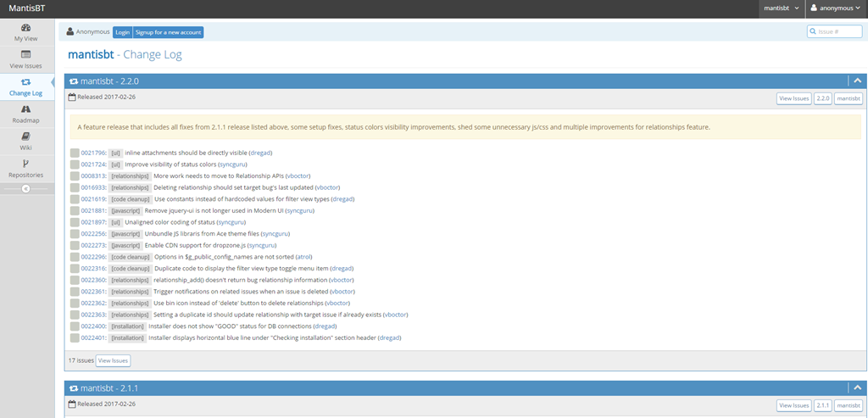The width and height of the screenshot is (868, 418).
Task: Open the mantisbt project dropdown in header
Action: (x=781, y=8)
